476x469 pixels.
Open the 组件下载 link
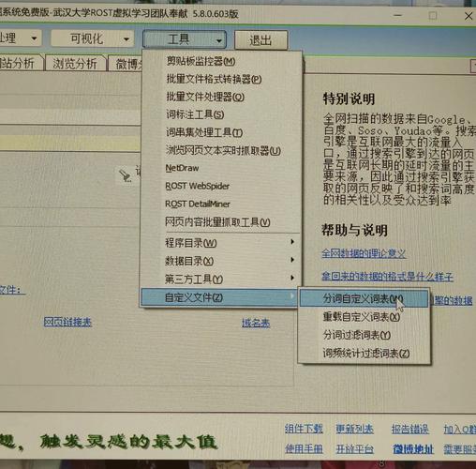[304, 429]
